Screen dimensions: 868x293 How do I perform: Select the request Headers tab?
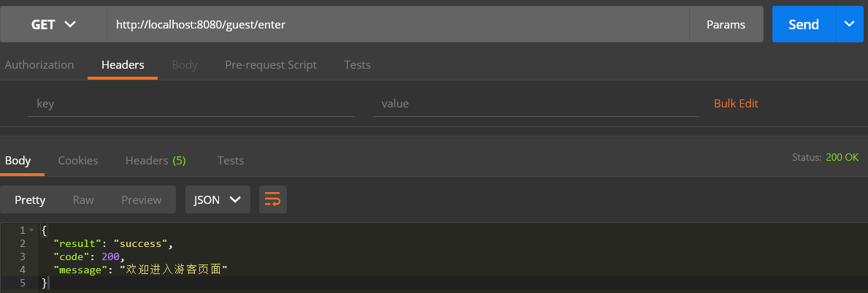123,65
